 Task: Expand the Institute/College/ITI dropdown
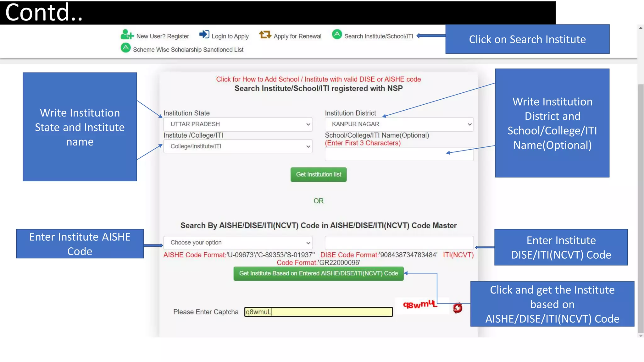[x=238, y=146]
